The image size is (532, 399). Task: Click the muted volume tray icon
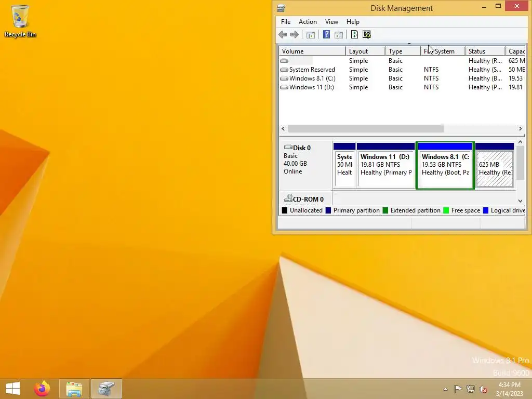[x=483, y=389]
